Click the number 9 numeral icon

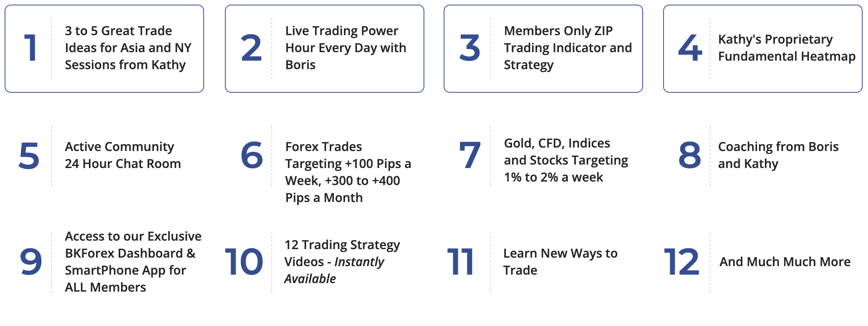point(31,262)
